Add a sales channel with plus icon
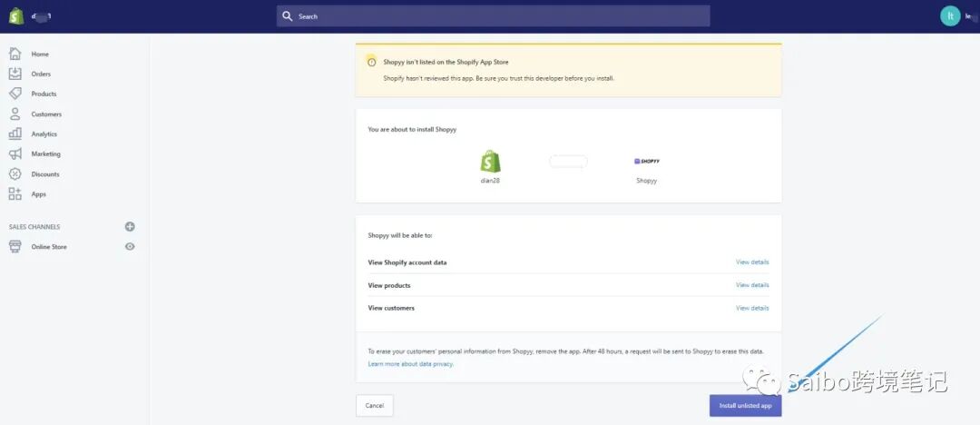The width and height of the screenshot is (980, 425). coord(130,227)
